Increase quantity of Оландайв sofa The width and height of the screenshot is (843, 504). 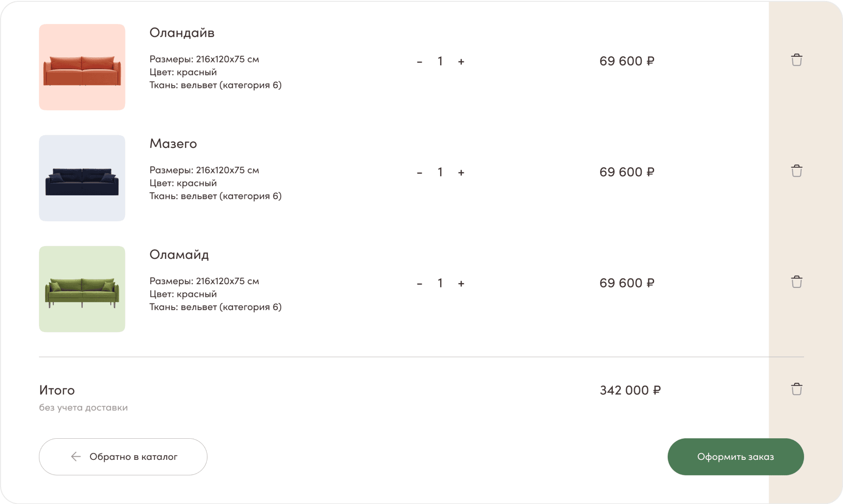461,62
